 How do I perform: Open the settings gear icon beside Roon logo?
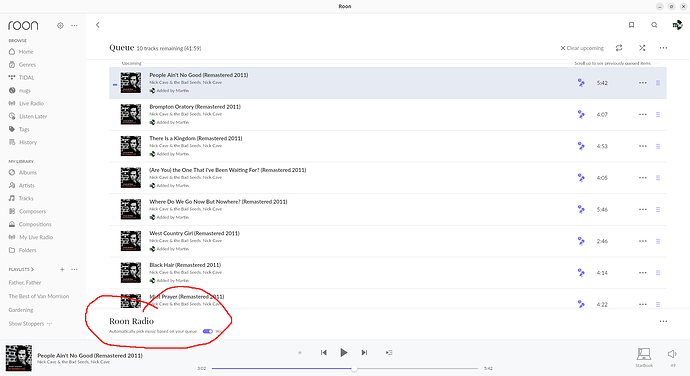pos(60,26)
